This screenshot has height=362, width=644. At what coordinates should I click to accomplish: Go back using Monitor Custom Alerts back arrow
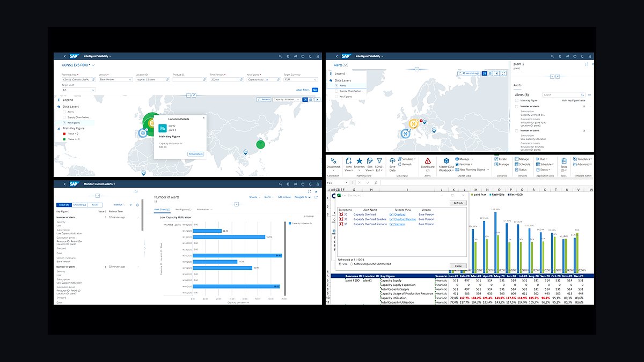tap(64, 184)
